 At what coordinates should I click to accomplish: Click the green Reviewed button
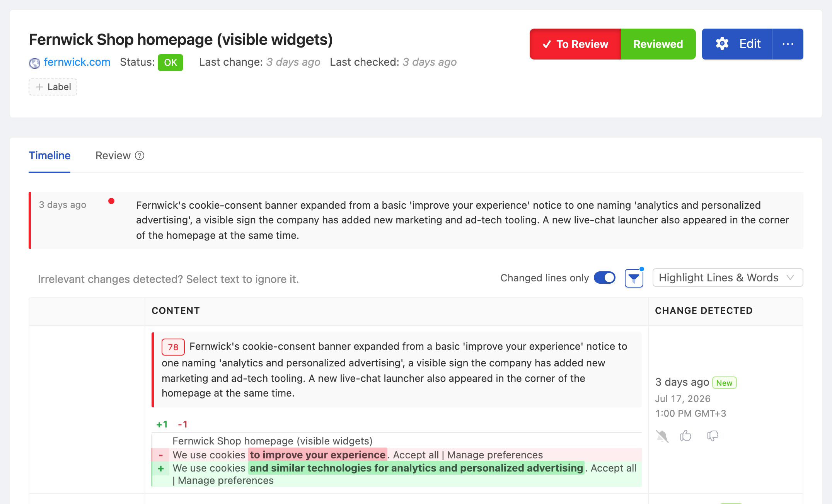(x=658, y=44)
